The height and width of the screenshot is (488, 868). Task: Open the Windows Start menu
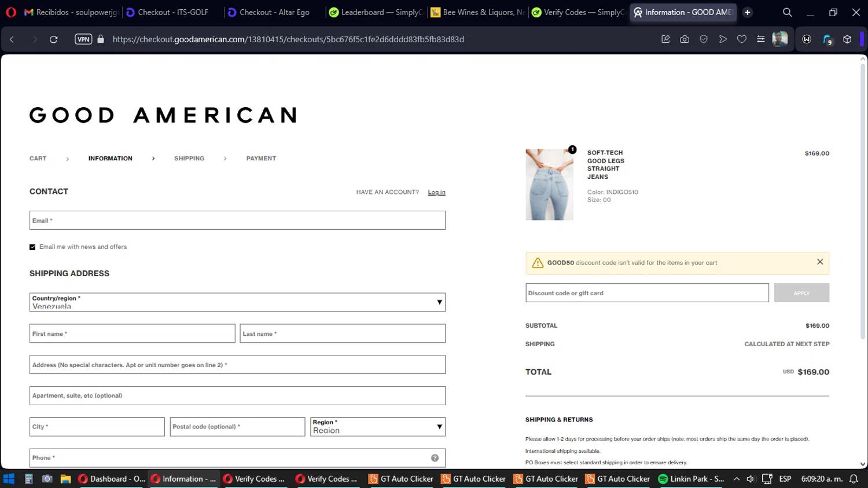click(9, 479)
